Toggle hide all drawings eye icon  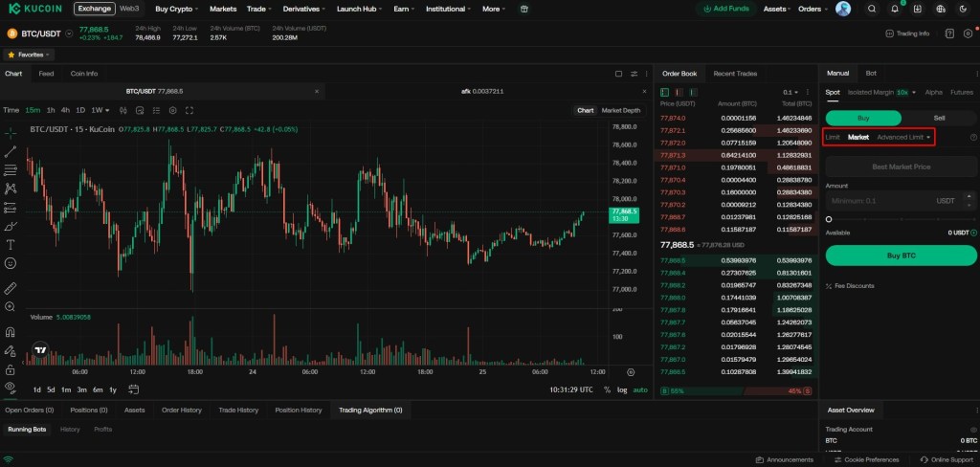[x=10, y=387]
